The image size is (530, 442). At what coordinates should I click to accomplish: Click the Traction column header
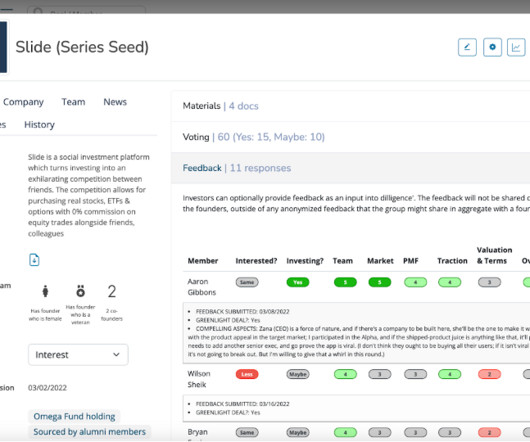(452, 261)
